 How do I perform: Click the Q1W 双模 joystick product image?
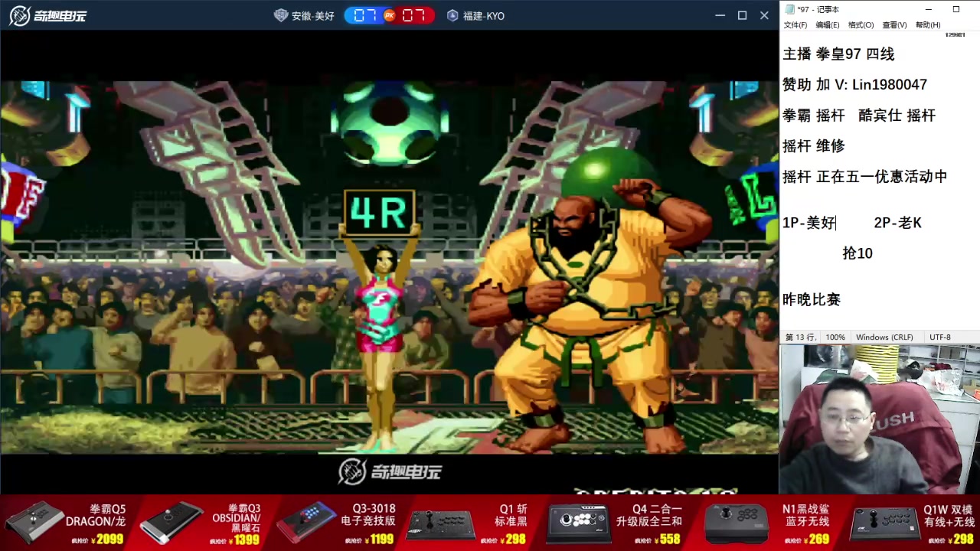tap(885, 524)
